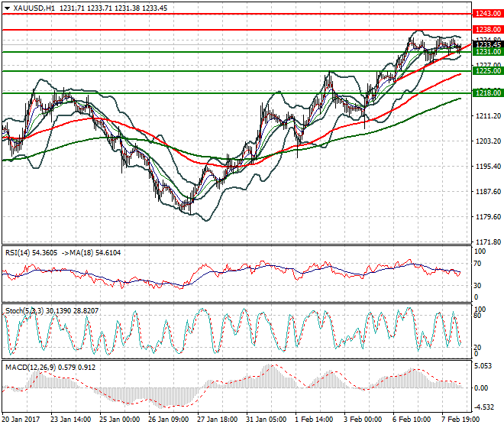Select the 27 Jan 18:00 time label
Viewport: 504px width, 428px height.
tap(218, 420)
